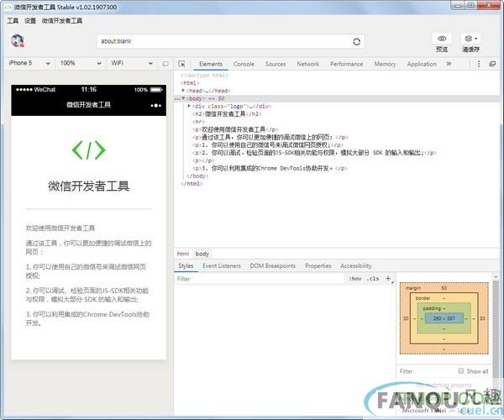504x420 pixels.
Task: Reload the page with refresh icon
Action: tap(356, 42)
